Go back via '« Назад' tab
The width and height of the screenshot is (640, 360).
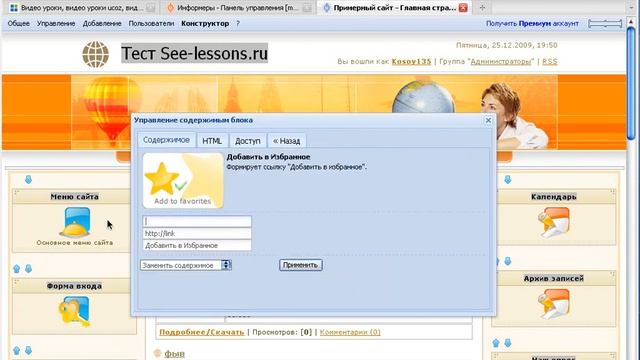287,141
